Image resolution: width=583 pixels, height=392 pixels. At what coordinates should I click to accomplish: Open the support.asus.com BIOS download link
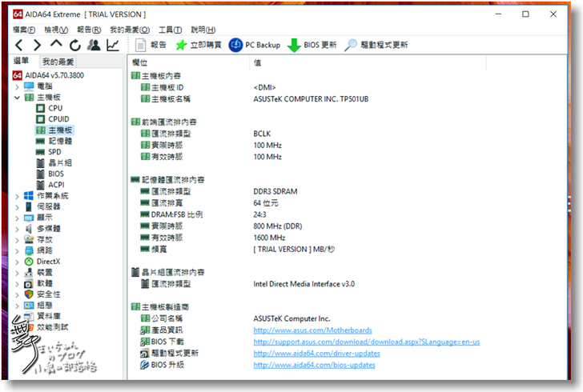pos(367,342)
